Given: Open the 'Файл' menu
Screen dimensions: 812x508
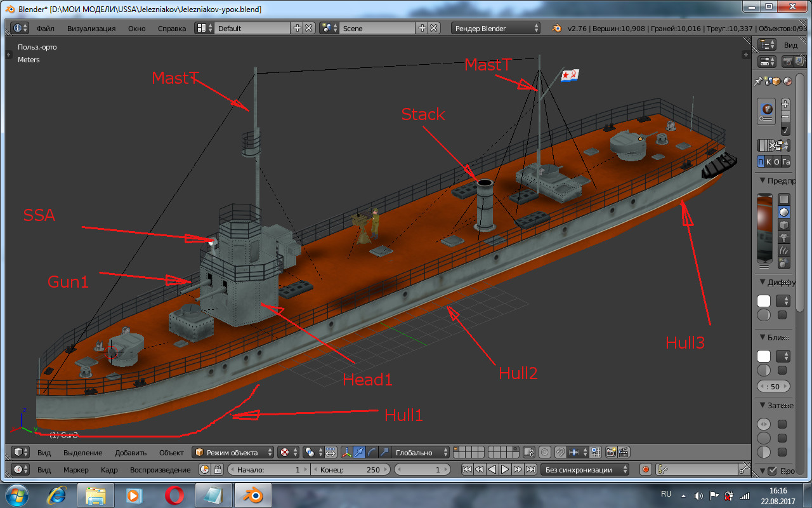Looking at the screenshot, I should tap(45, 28).
